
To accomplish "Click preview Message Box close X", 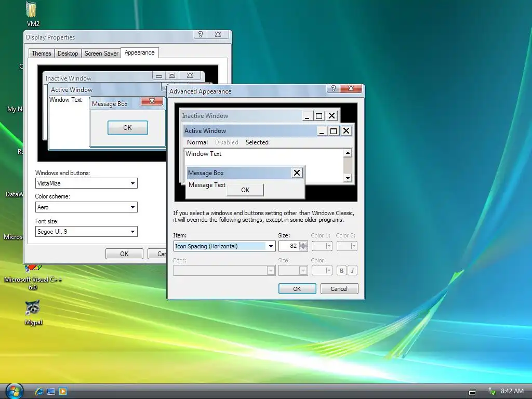I will tap(297, 173).
